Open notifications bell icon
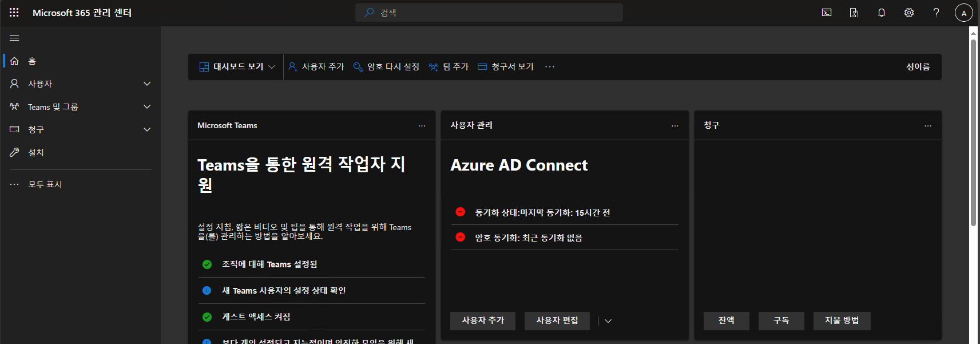Image resolution: width=980 pixels, height=344 pixels. pos(882,13)
